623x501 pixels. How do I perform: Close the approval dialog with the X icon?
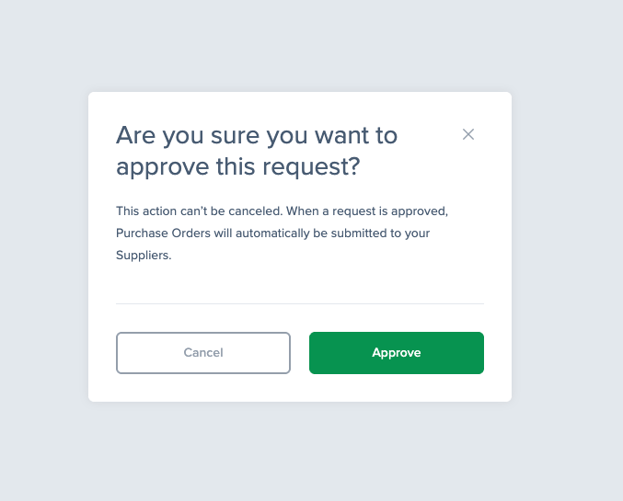pyautogui.click(x=468, y=134)
